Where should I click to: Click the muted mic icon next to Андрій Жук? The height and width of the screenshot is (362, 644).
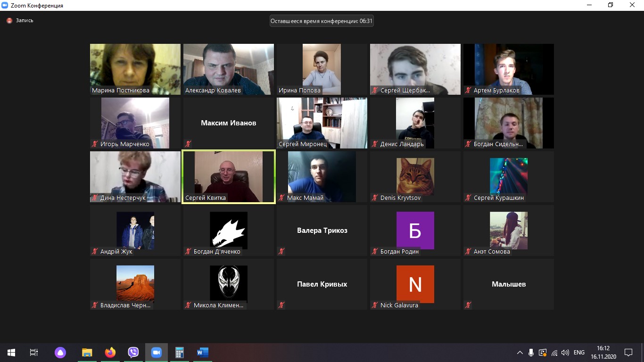(95, 252)
